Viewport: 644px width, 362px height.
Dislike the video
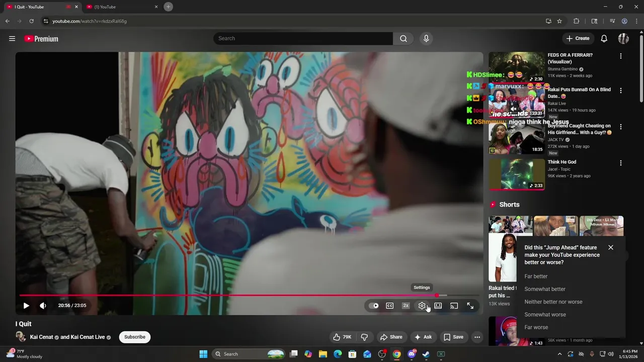[365, 337]
